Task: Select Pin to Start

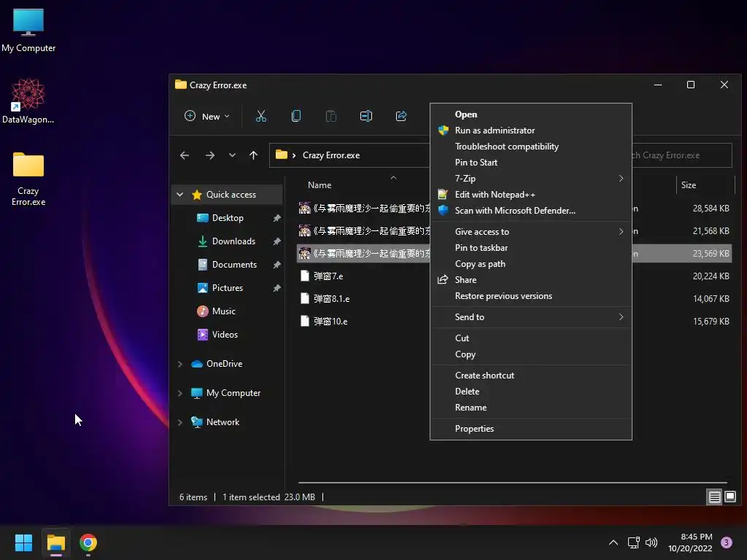Action: [531, 163]
